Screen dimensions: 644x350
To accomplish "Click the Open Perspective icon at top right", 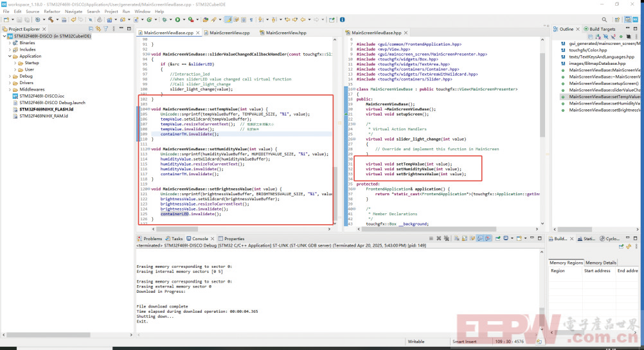I will (617, 19).
